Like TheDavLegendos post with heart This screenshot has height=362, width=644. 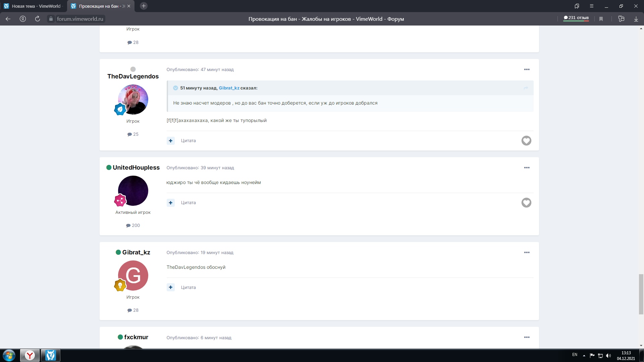526,140
